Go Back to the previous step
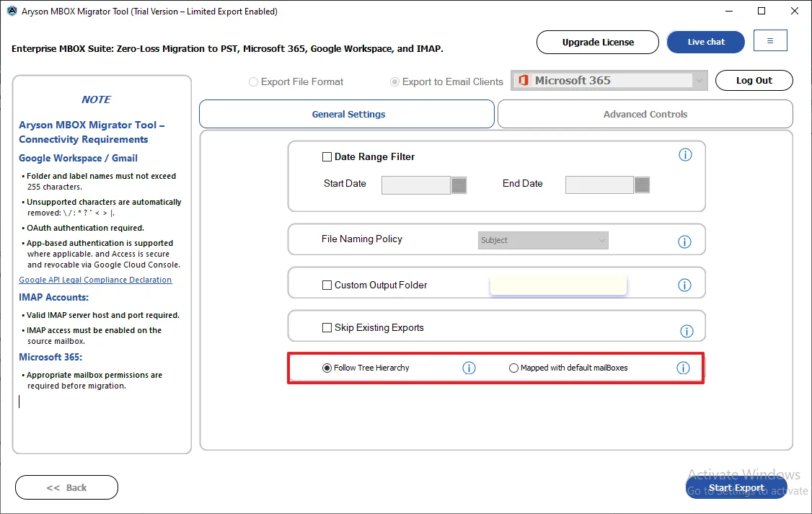Screen dimensions: 812x514 point(66,487)
